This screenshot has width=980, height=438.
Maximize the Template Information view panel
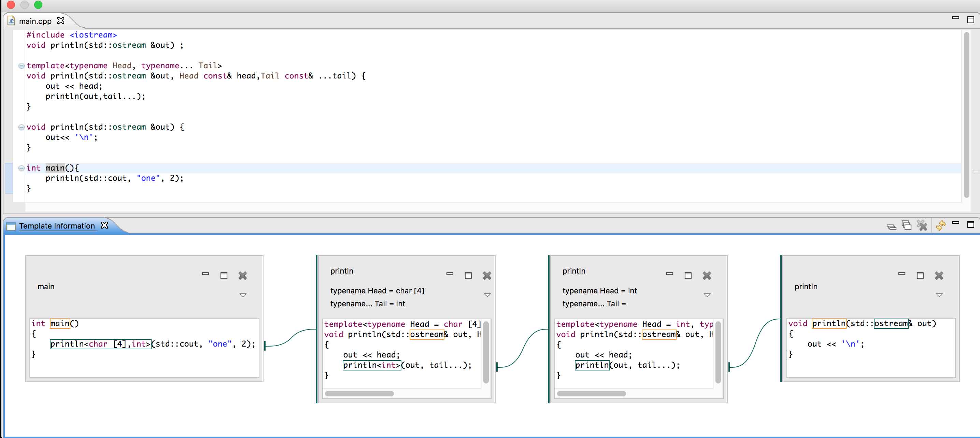click(970, 224)
